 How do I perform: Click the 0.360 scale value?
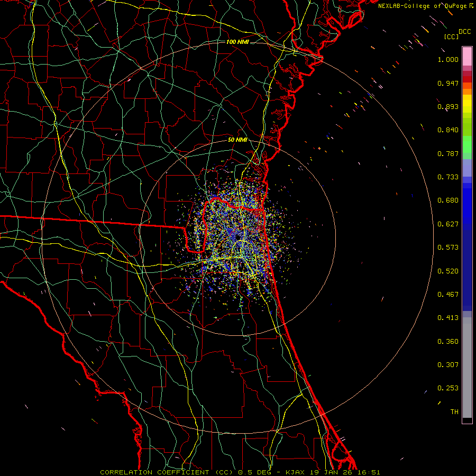[448, 342]
